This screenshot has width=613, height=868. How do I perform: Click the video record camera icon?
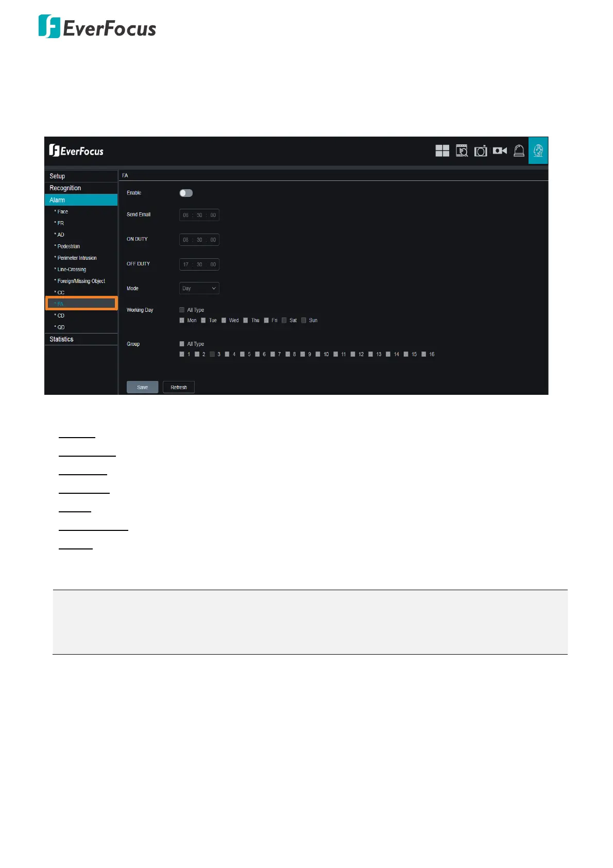500,151
